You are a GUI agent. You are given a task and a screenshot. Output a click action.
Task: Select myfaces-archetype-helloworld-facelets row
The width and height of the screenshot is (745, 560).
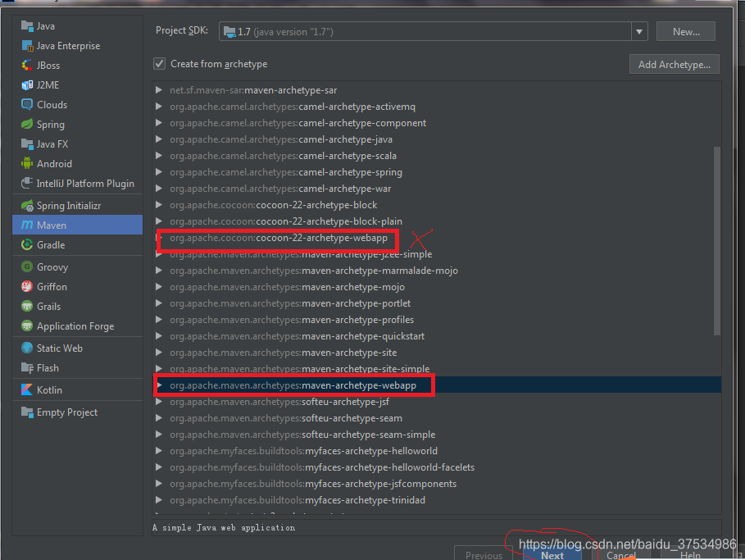[437, 467]
